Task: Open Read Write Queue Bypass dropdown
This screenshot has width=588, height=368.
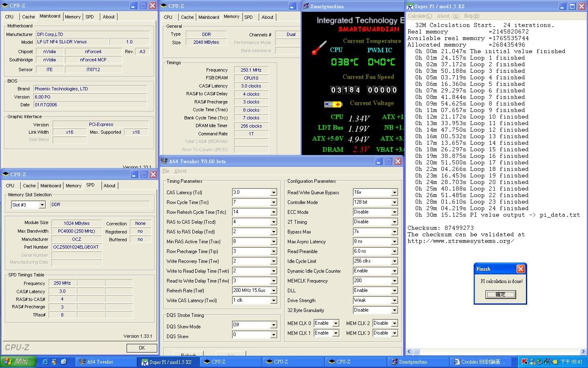Action: click(x=394, y=193)
